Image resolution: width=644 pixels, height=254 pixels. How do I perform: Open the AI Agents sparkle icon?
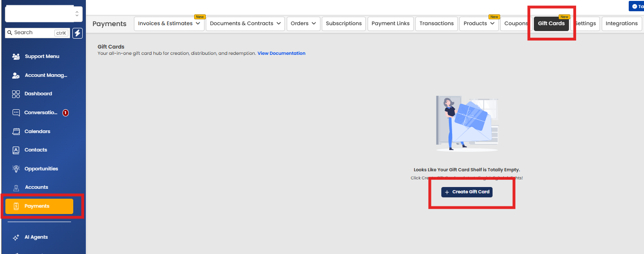[16, 237]
